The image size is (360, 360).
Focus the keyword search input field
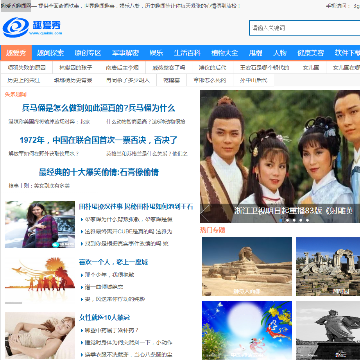pyautogui.click(x=304, y=28)
